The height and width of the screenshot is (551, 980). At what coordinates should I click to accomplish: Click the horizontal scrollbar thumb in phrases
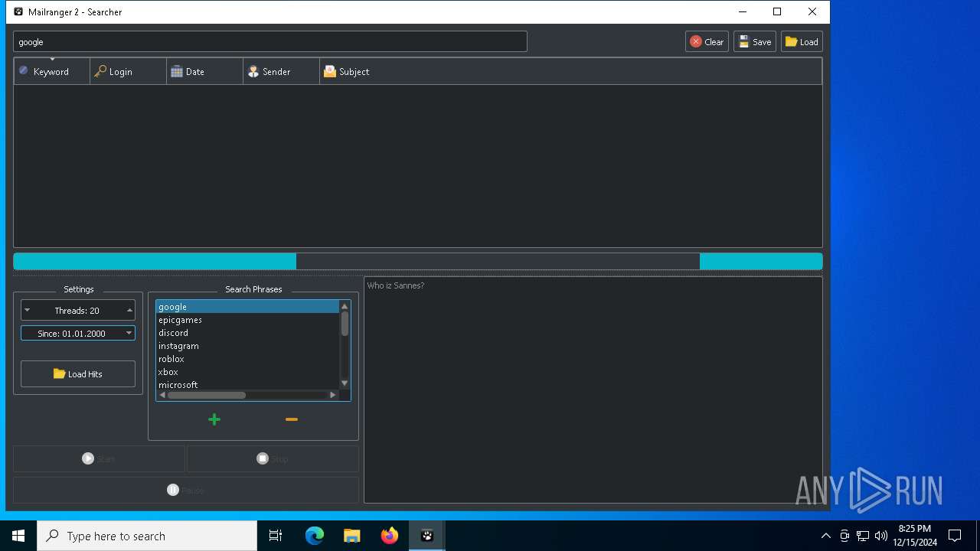point(207,395)
